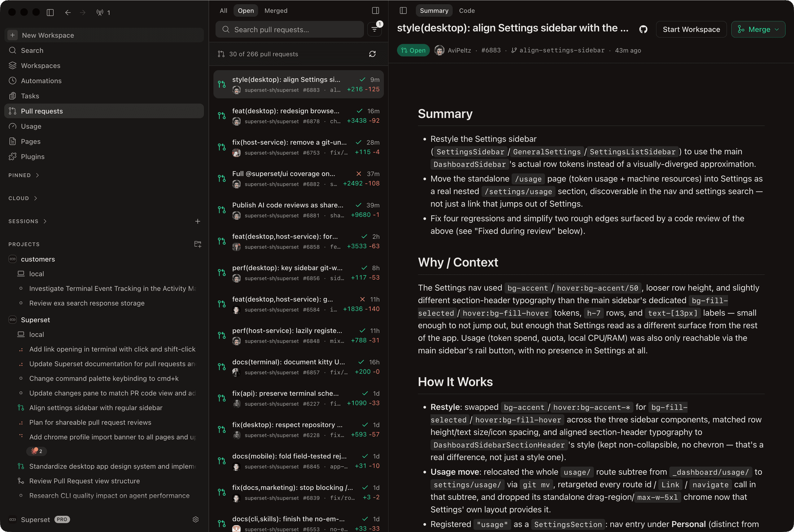Expand the SESSIONS section
This screenshot has width=794, height=532.
pyautogui.click(x=27, y=221)
